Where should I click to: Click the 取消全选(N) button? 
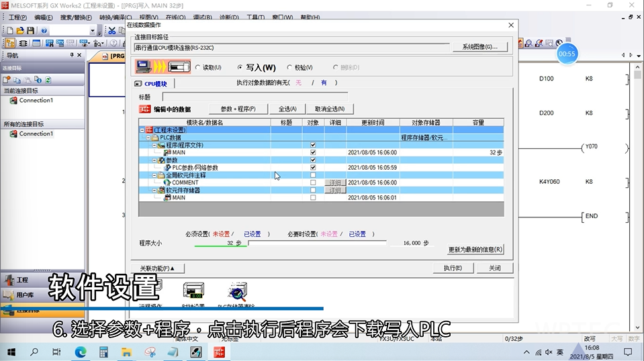tap(330, 109)
